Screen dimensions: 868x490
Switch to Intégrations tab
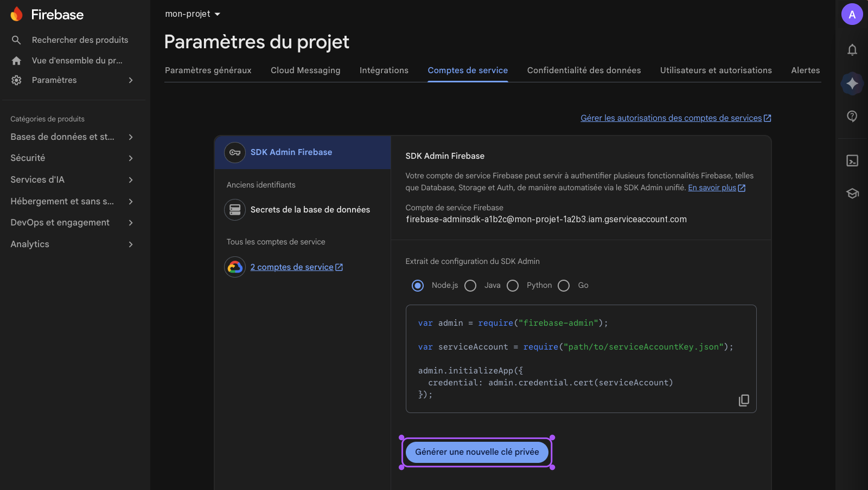pos(384,70)
